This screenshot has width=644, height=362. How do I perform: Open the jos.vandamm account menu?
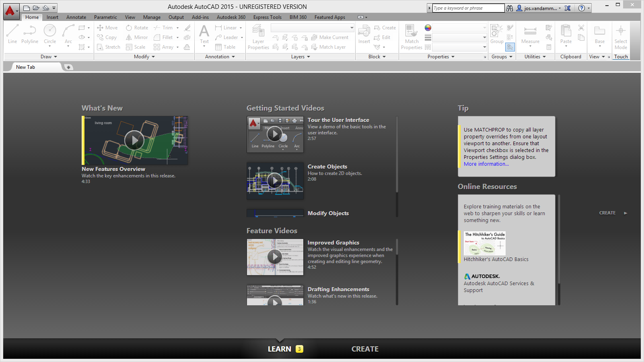click(x=539, y=8)
